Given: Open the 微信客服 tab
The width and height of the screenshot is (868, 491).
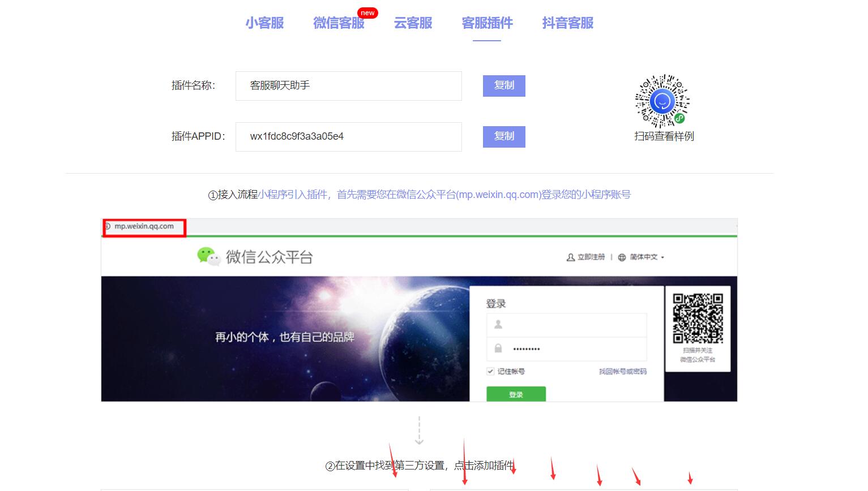Looking at the screenshot, I should [339, 23].
